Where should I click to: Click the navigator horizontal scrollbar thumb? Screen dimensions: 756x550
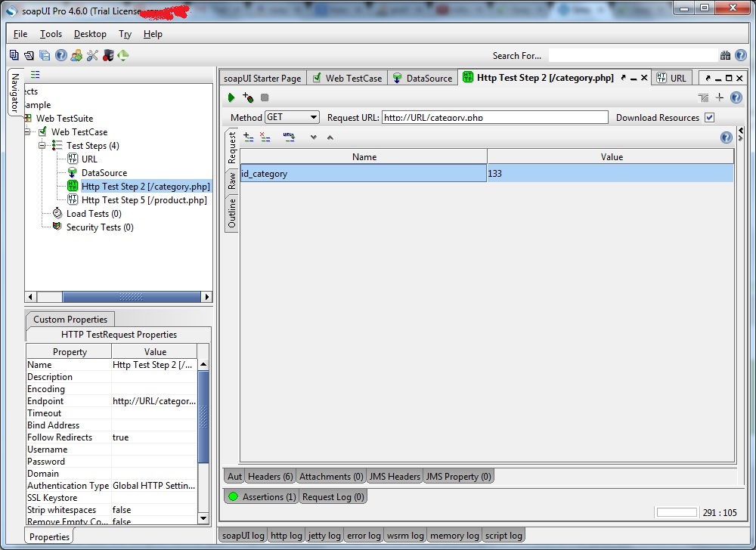click(x=132, y=297)
